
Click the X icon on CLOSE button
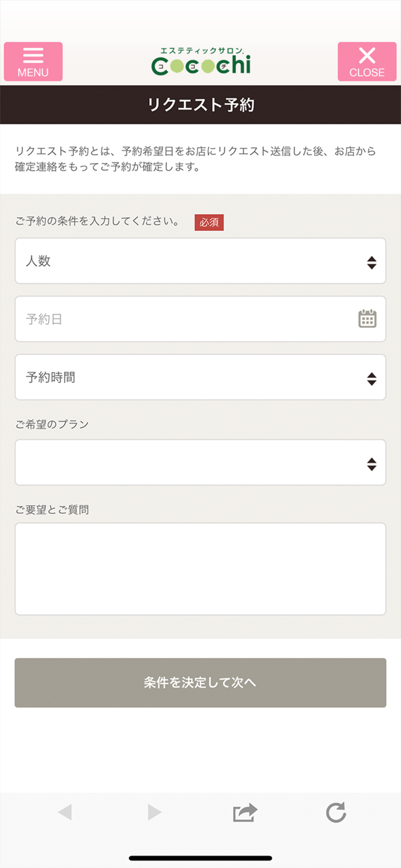(367, 56)
